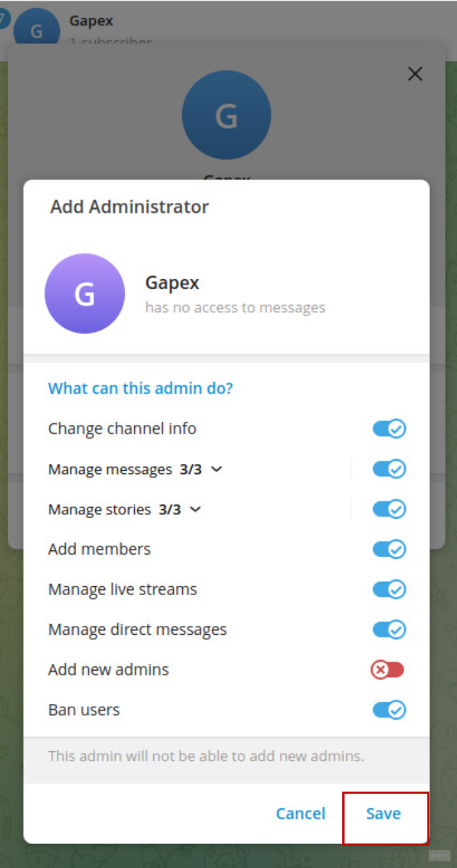Toggle Change channel info permission
The width and height of the screenshot is (457, 868).
pos(389,429)
